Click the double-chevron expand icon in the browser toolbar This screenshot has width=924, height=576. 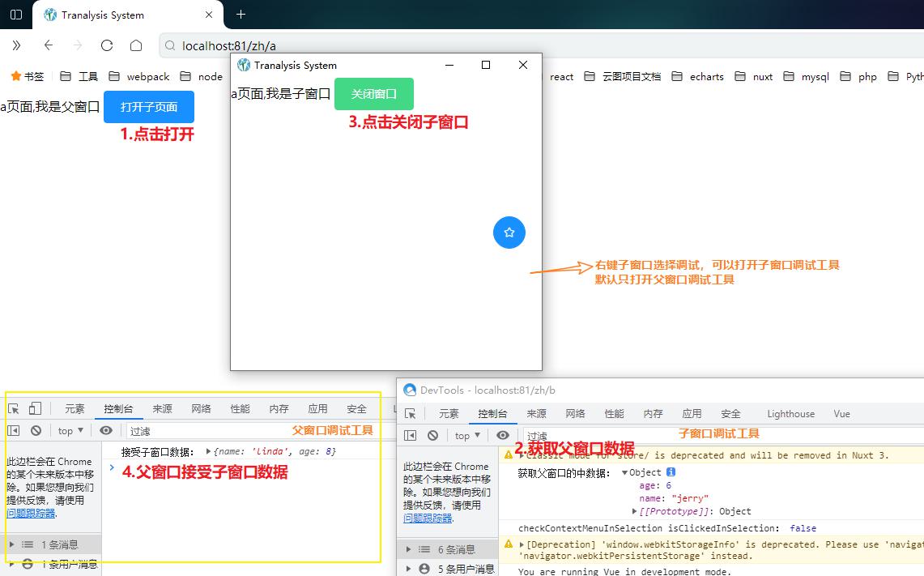[16, 45]
